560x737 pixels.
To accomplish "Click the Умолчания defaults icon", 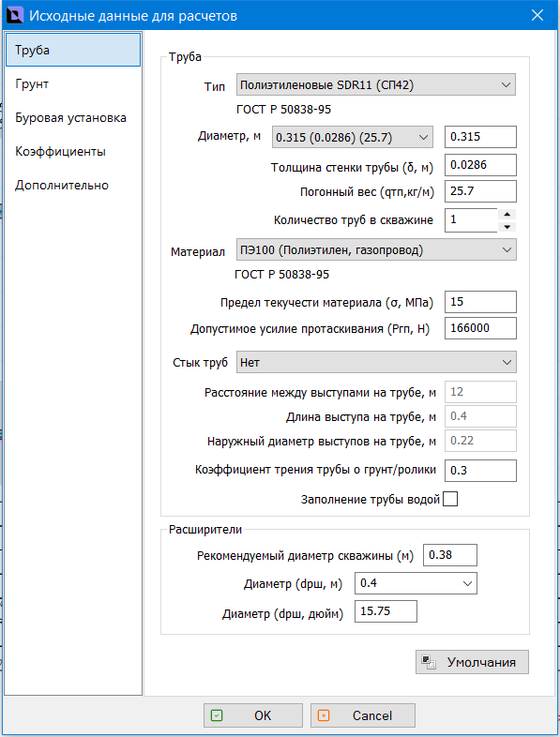I will click(x=429, y=662).
